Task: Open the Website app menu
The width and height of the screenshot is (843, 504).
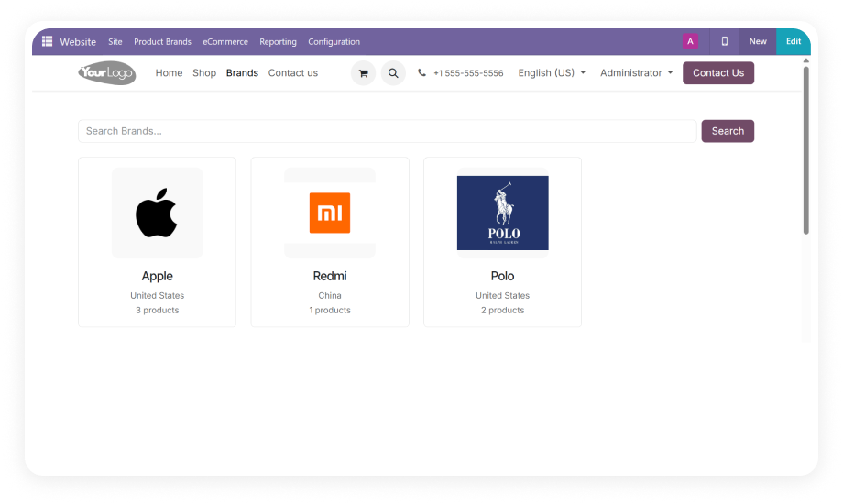Action: click(78, 41)
